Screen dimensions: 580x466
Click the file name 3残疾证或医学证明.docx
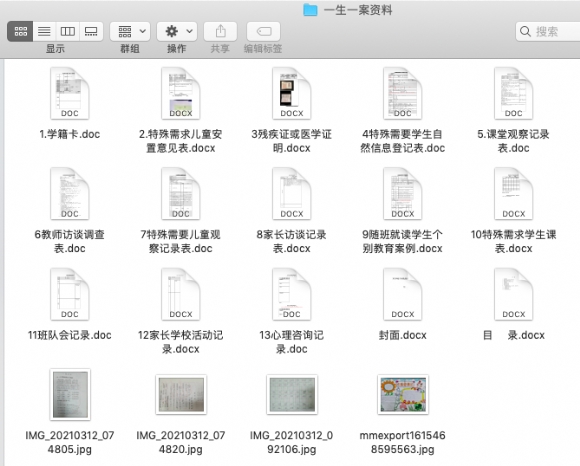pyautogui.click(x=291, y=141)
